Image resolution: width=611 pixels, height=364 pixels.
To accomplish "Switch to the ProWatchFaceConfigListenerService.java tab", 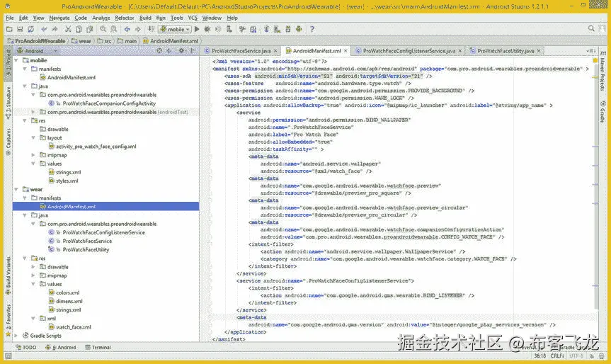I will (x=409, y=51).
